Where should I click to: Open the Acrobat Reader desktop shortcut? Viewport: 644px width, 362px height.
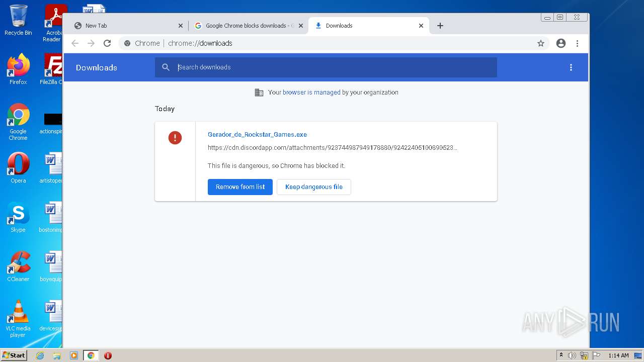tap(53, 23)
